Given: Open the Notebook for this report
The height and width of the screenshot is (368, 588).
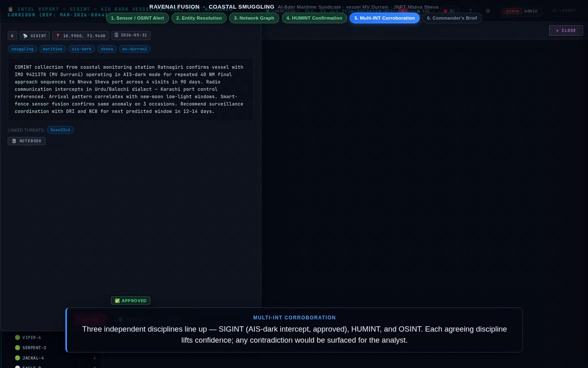Looking at the screenshot, I should point(26,141).
